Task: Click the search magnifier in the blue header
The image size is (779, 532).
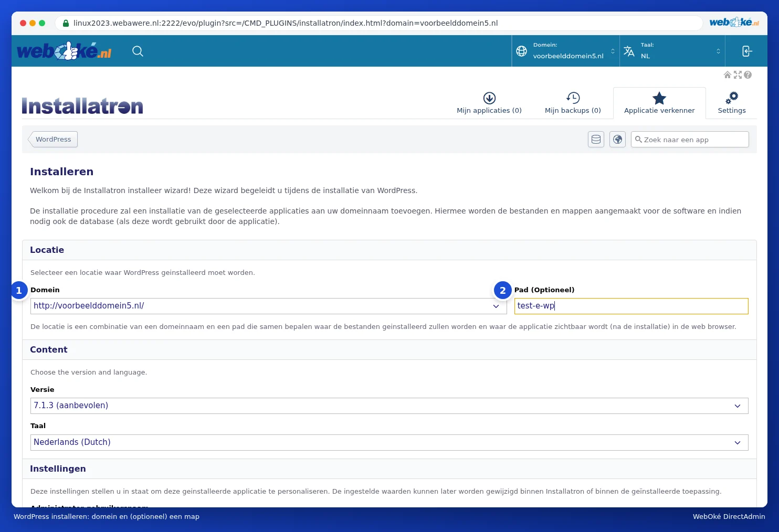Action: pos(138,51)
